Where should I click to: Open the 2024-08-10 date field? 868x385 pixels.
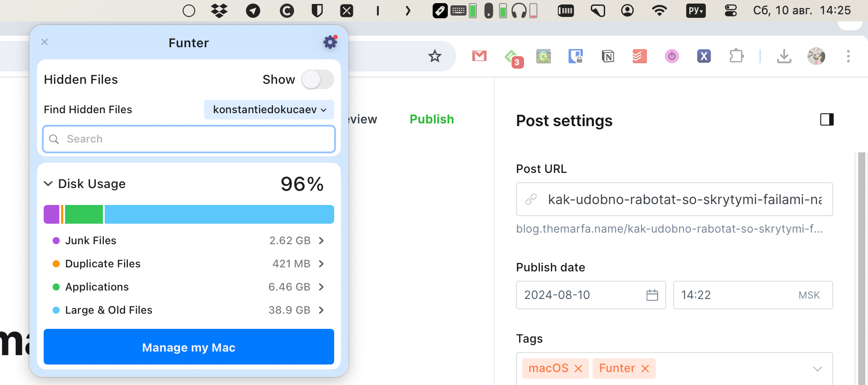click(591, 295)
